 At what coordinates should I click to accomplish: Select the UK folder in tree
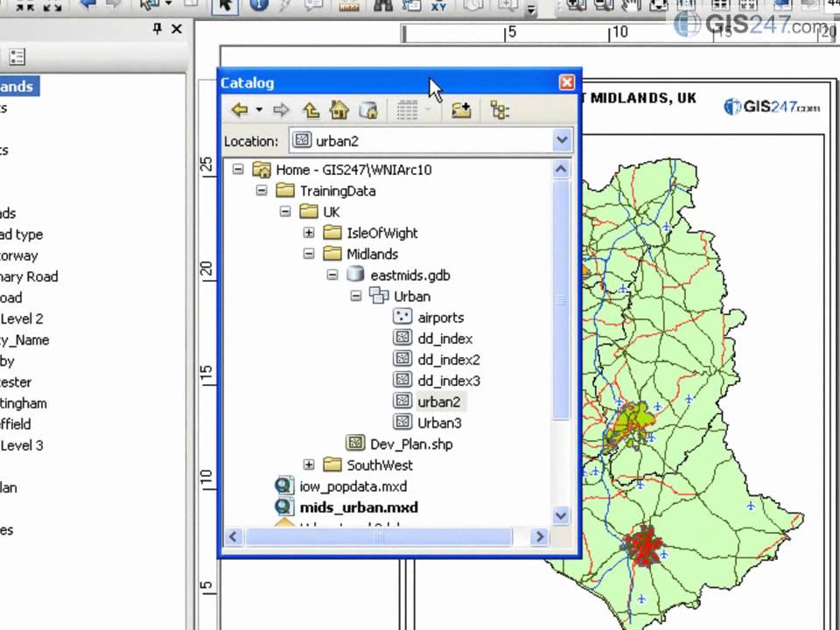coord(331,212)
